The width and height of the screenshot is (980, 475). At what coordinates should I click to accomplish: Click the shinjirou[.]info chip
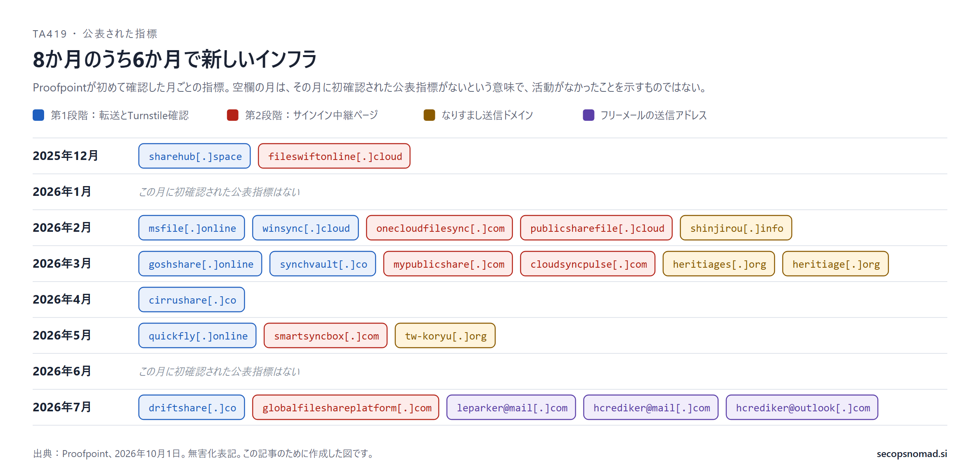[x=736, y=228]
